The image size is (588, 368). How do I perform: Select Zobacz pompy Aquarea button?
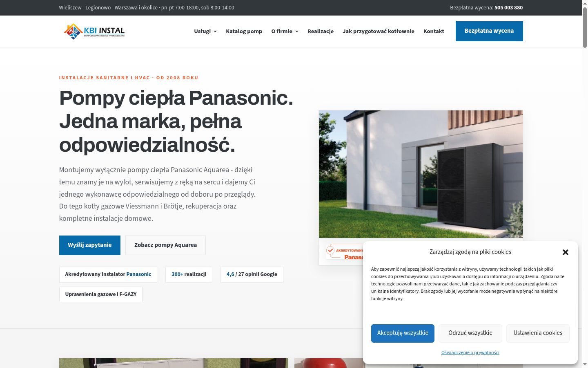click(x=165, y=245)
